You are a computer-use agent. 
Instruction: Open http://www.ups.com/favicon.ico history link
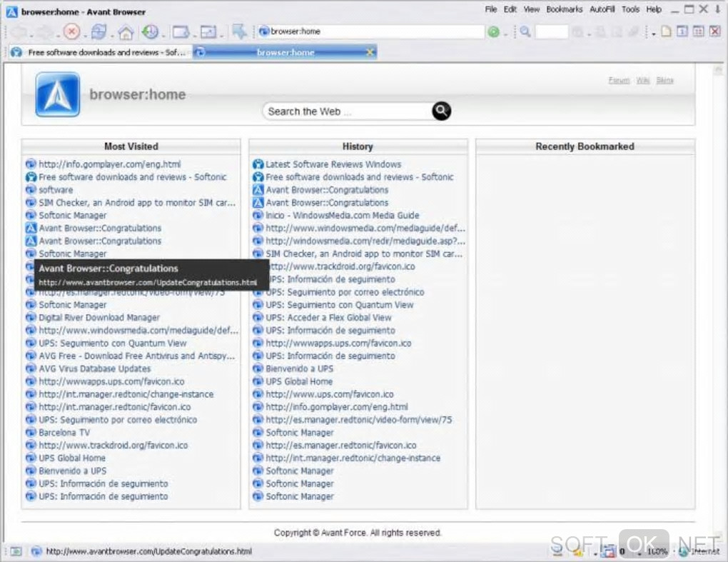point(330,394)
